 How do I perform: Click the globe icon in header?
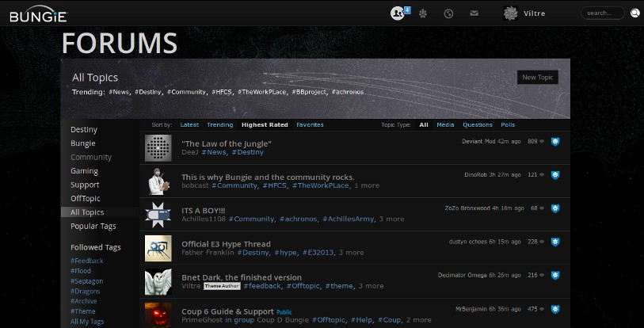[423, 13]
